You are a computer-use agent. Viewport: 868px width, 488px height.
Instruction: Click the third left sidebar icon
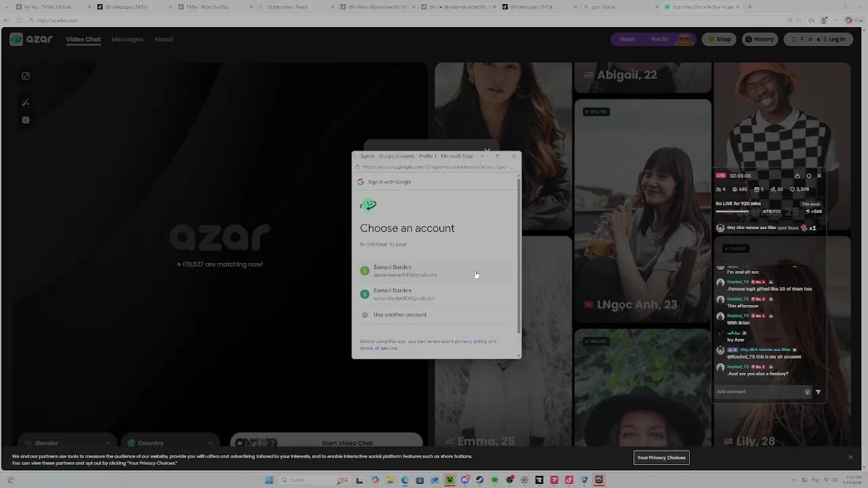(26, 120)
